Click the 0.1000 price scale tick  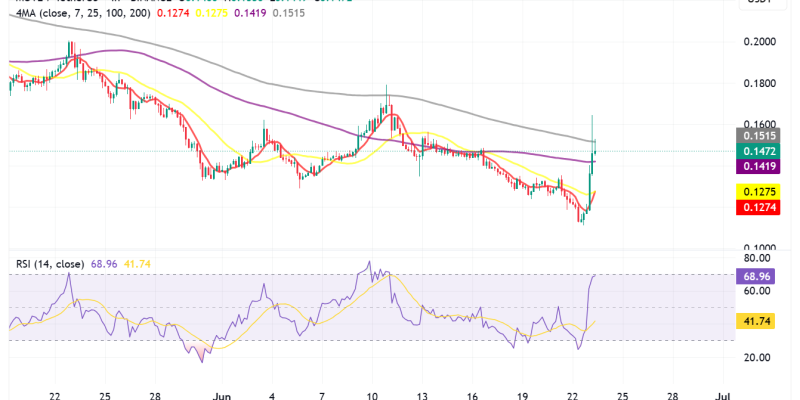pos(760,247)
